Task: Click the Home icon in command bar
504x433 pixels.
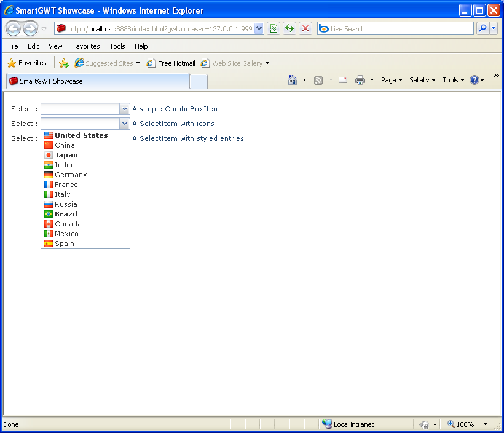Action: (x=293, y=80)
